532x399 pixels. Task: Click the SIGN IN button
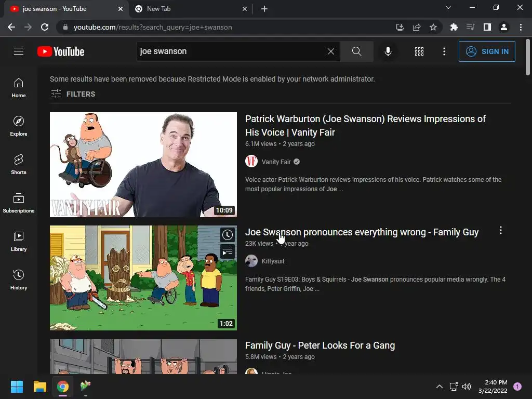click(x=487, y=51)
